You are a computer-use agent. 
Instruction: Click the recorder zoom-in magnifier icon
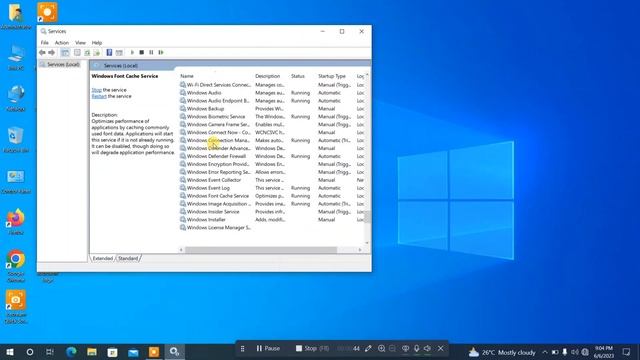[381, 349]
